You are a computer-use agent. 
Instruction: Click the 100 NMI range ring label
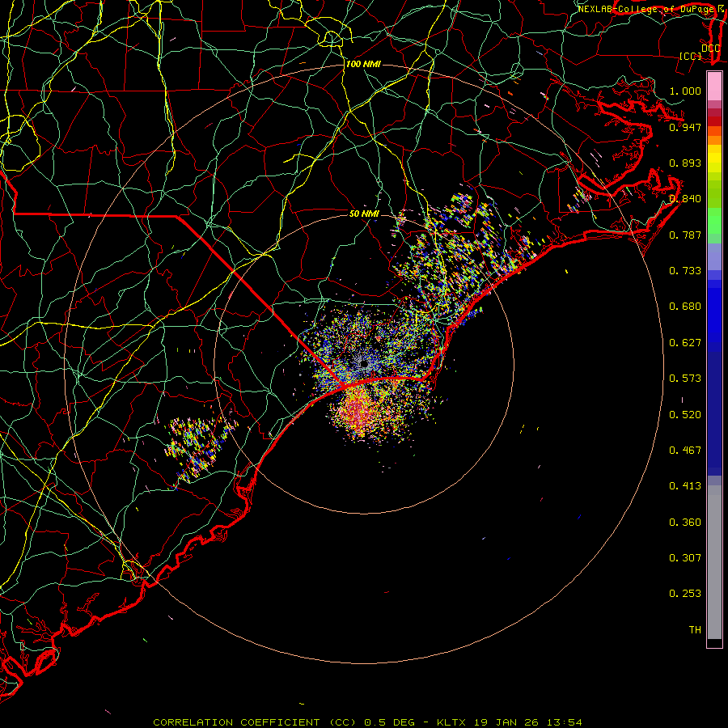(363, 64)
